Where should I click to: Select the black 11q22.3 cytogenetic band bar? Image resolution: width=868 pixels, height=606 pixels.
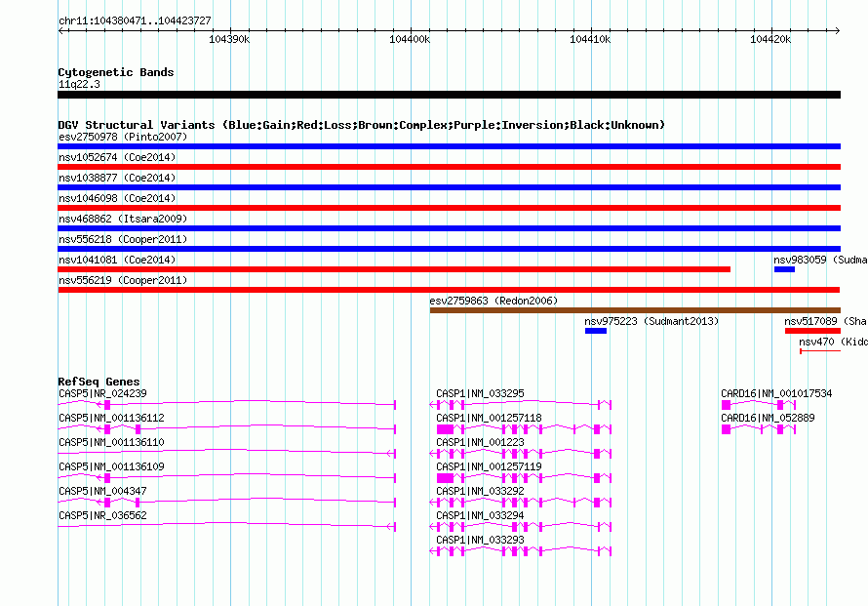(x=449, y=95)
